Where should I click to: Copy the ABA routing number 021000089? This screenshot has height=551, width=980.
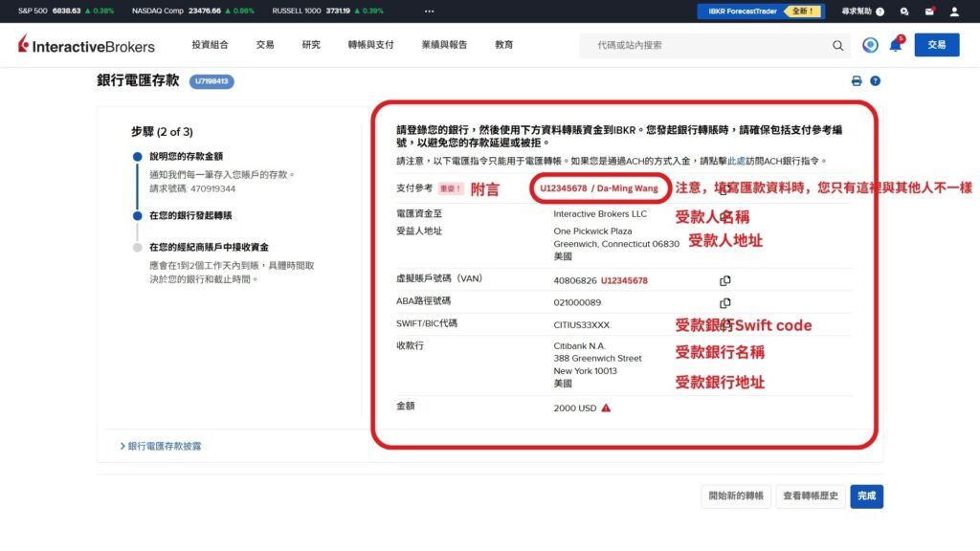pyautogui.click(x=725, y=303)
